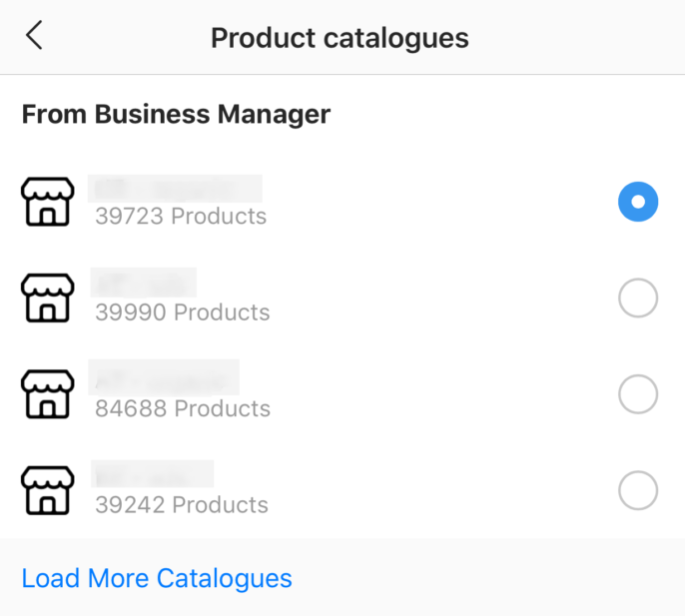Select the radio button for 39723 Products

[638, 202]
